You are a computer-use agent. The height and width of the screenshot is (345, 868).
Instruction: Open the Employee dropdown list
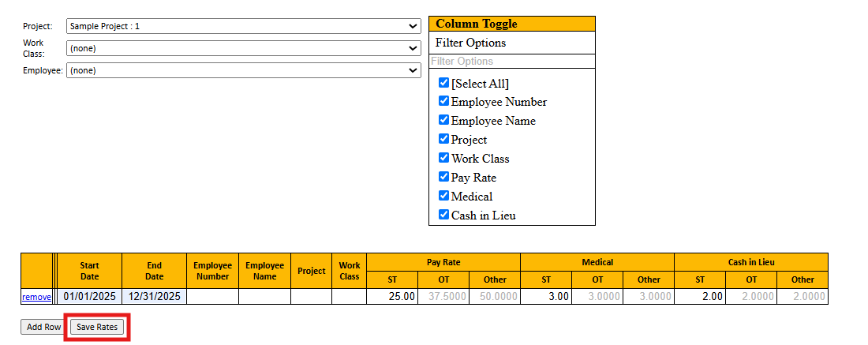click(243, 70)
